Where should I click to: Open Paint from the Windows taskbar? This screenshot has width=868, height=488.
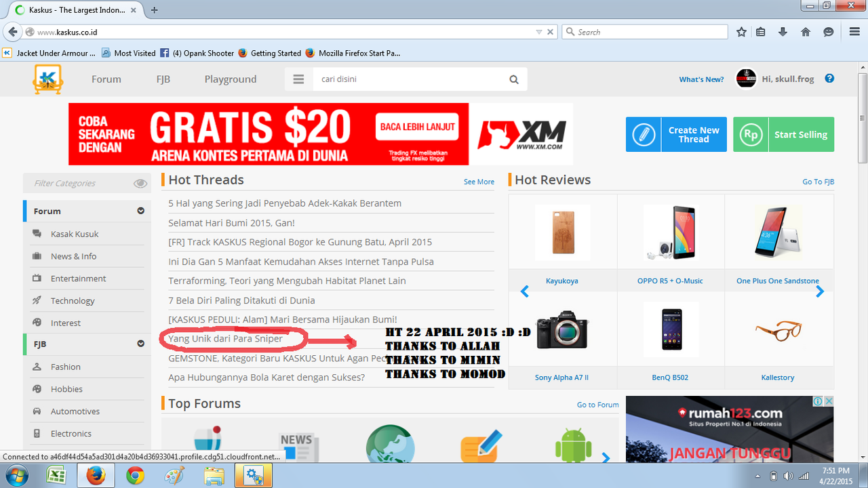click(175, 476)
